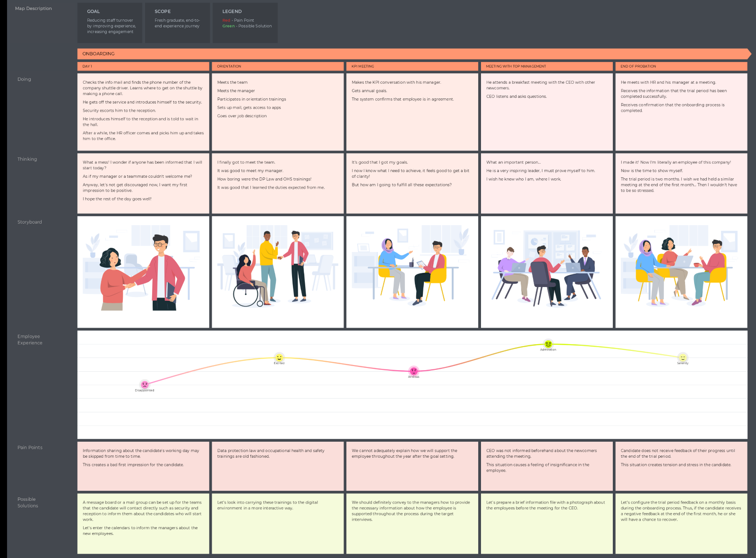Select the ORIENTATION stage header

pos(278,66)
